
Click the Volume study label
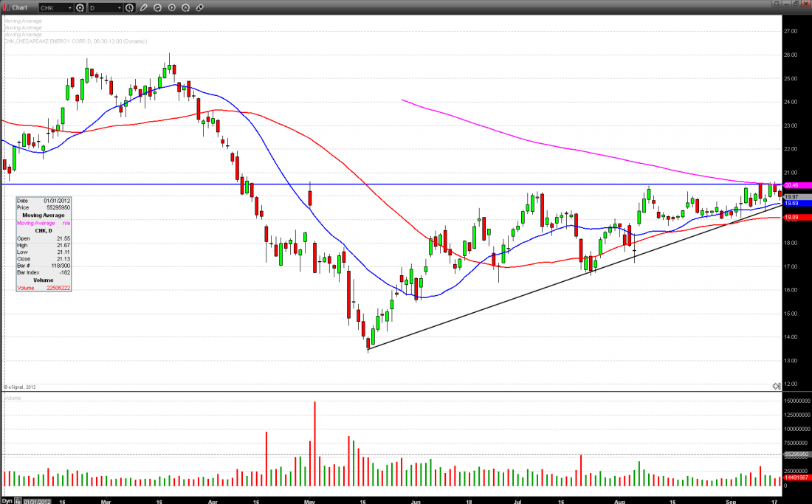click(x=14, y=398)
